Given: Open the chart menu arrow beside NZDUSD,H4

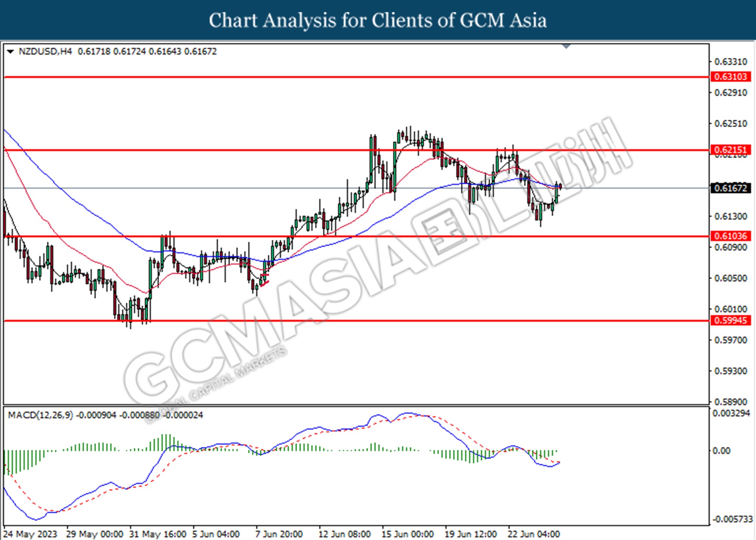Looking at the screenshot, I should click(x=11, y=51).
